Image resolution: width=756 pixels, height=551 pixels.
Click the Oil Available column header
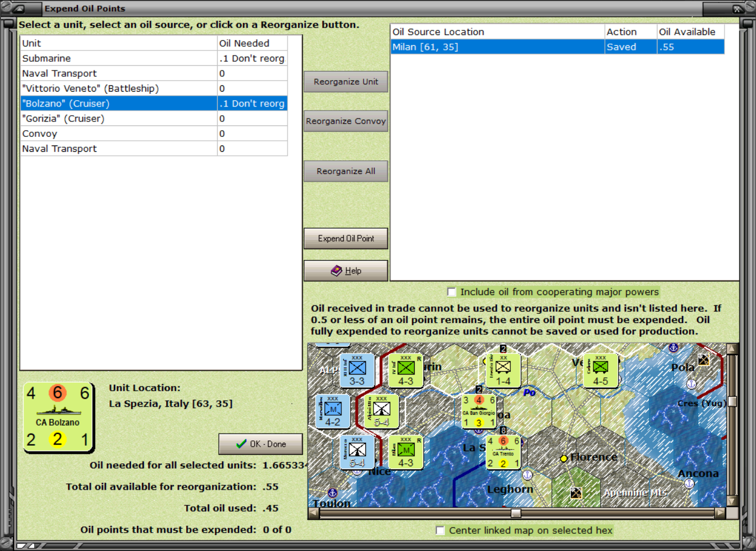pos(691,32)
